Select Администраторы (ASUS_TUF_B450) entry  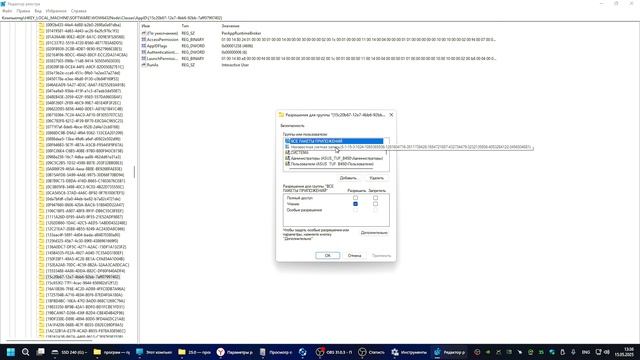334,158
